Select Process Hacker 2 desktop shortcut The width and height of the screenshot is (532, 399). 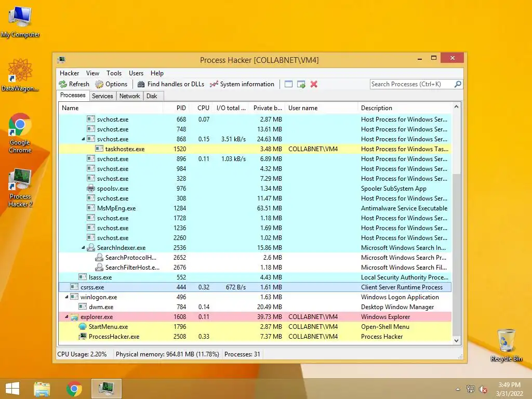click(x=20, y=187)
